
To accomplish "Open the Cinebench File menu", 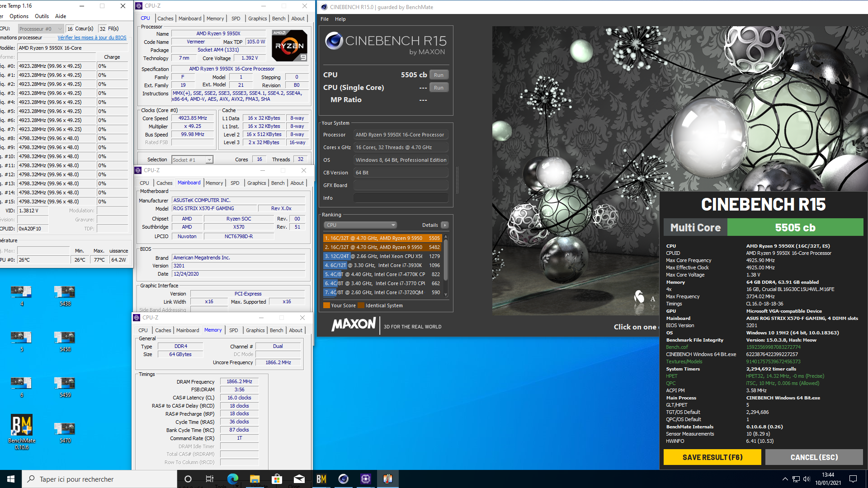I will coord(325,19).
